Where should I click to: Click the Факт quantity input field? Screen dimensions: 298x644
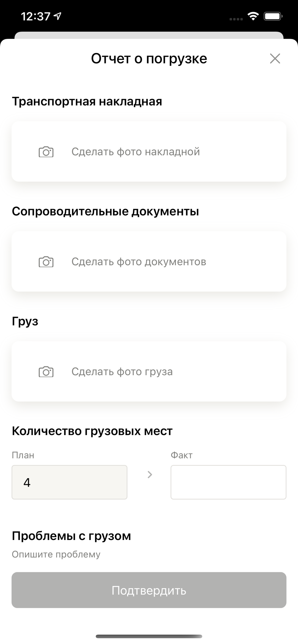point(228,482)
